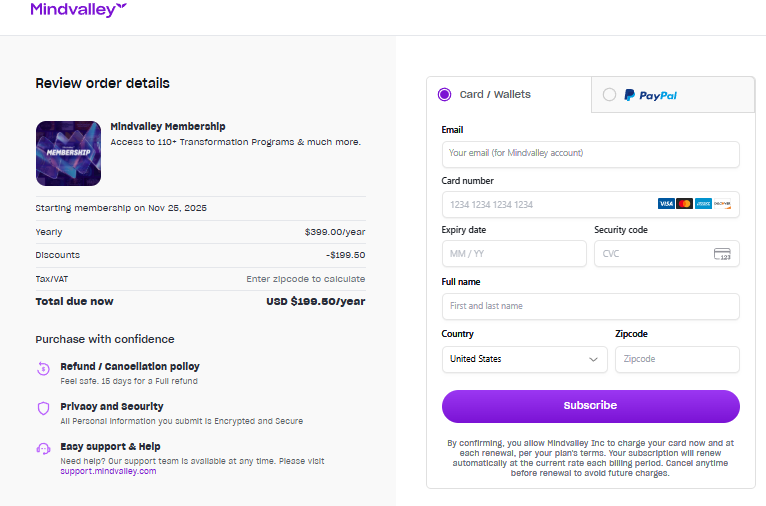
Task: Click the Privacy and Security shield icon
Action: pos(43,408)
